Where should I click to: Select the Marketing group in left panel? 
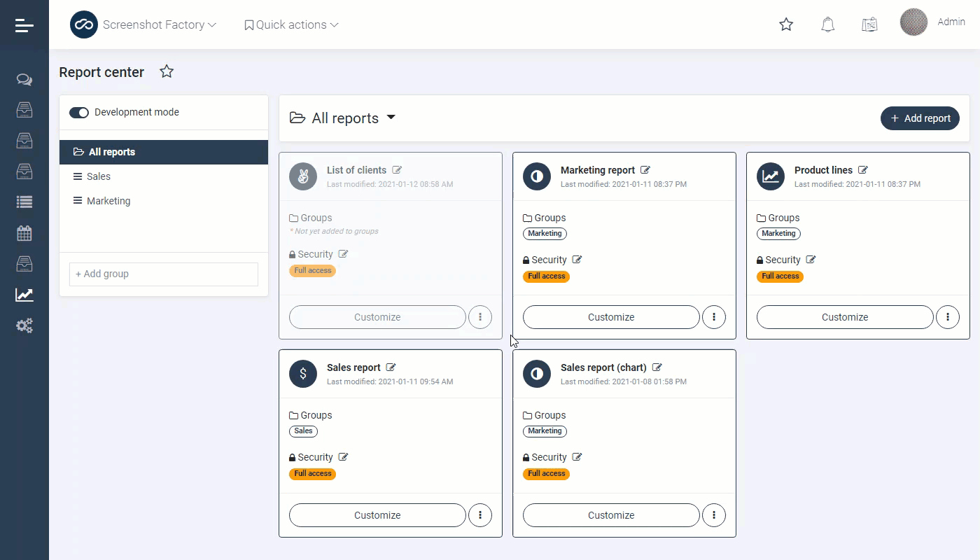108,201
